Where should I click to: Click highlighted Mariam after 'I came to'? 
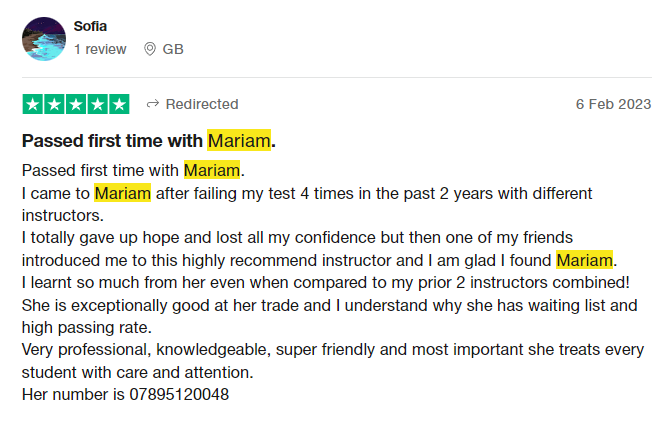123,193
